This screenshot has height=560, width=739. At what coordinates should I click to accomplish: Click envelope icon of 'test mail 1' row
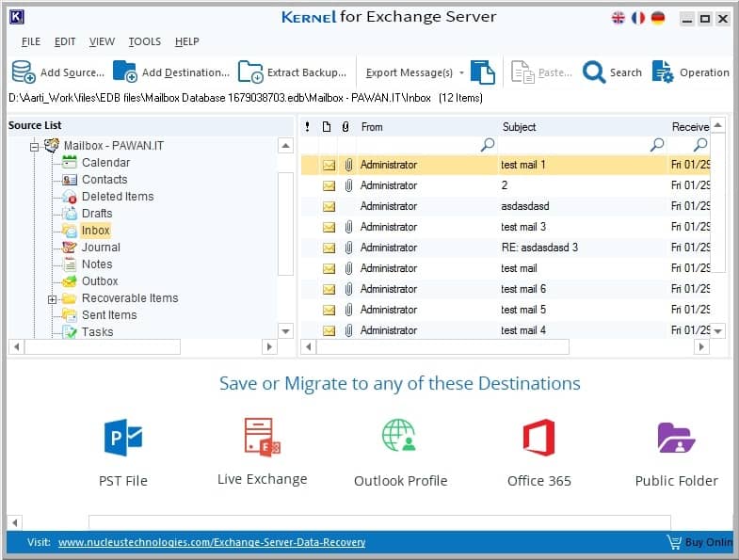[x=329, y=165]
